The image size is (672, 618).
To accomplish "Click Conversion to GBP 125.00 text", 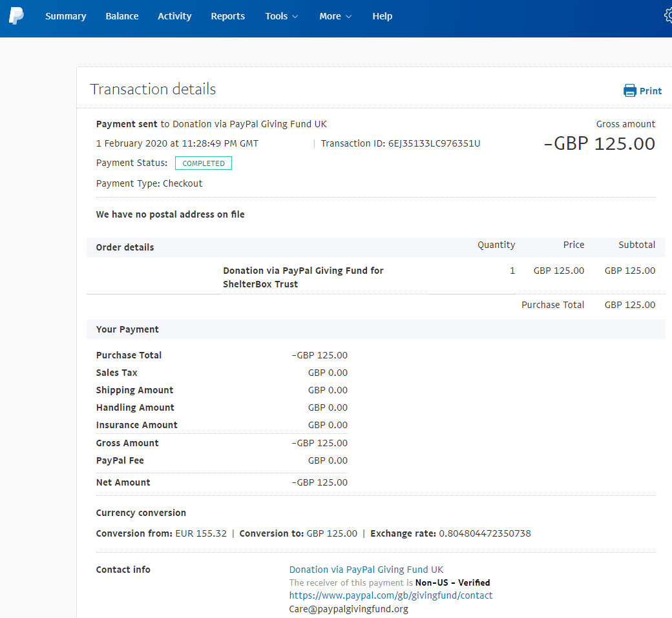I will point(299,533).
